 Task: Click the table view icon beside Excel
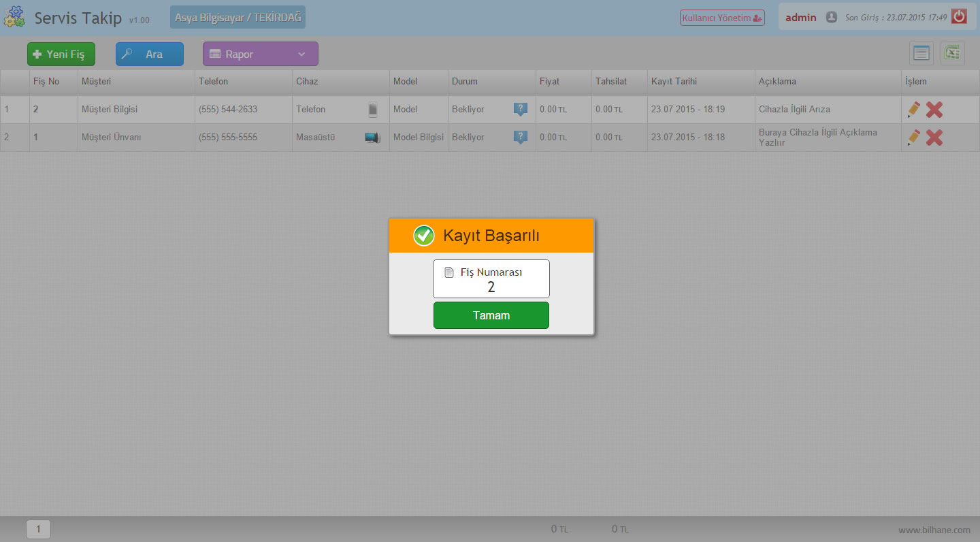tap(921, 54)
